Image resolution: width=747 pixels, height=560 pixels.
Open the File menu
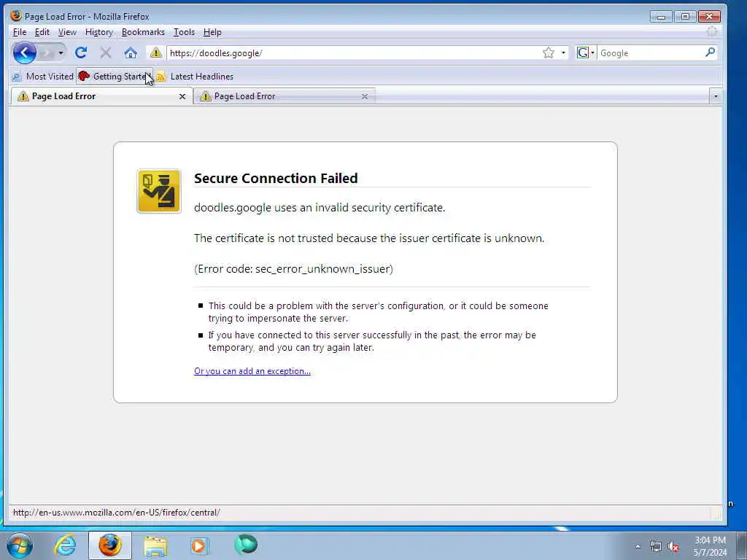pos(20,32)
